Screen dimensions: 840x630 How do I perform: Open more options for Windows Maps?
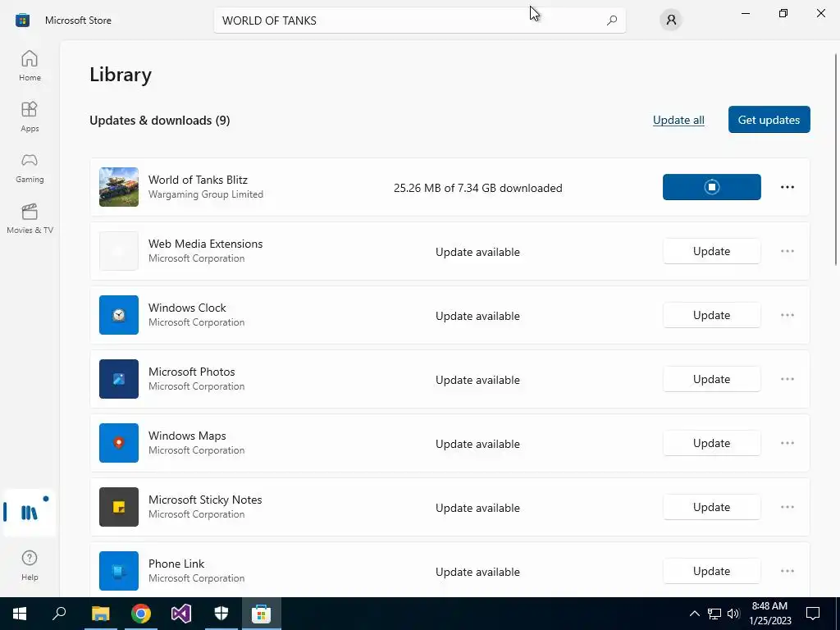[x=787, y=443]
